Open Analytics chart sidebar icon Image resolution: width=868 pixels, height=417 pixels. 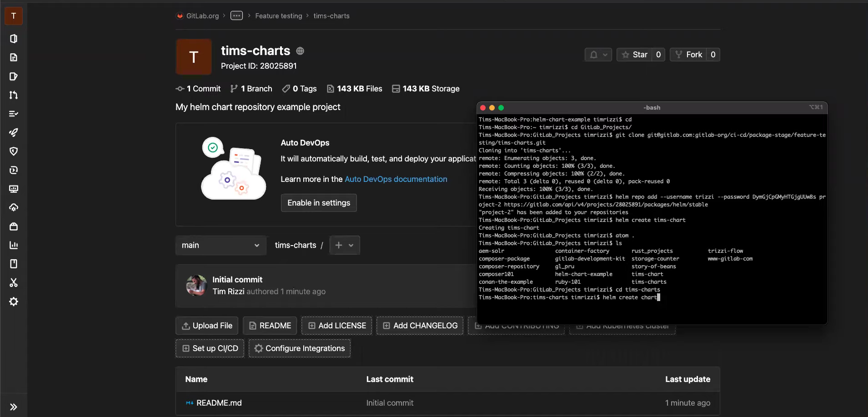(x=14, y=245)
